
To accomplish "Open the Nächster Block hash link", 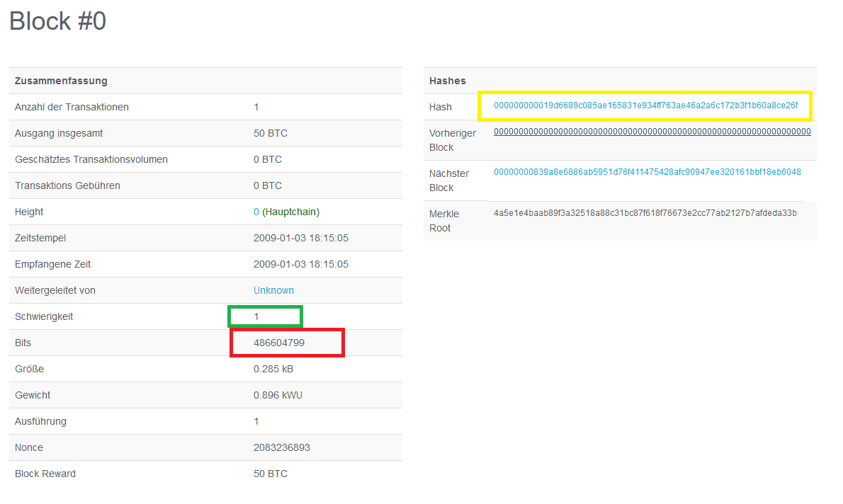I will [x=647, y=172].
